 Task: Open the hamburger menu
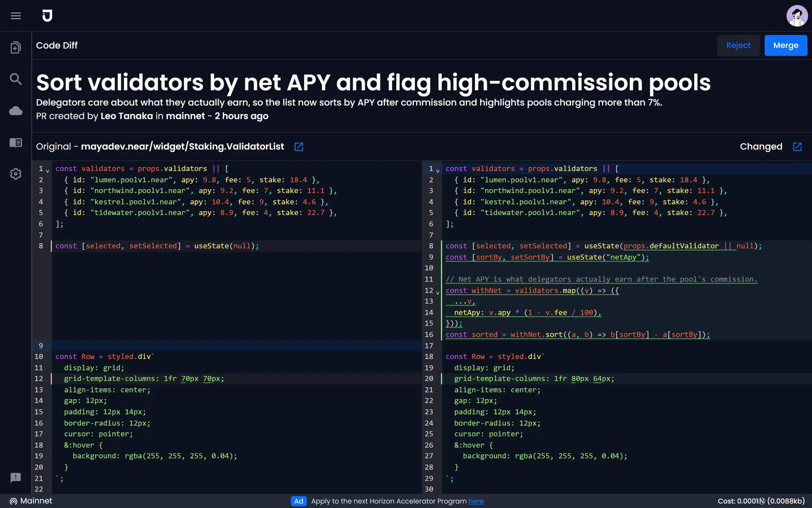[16, 16]
